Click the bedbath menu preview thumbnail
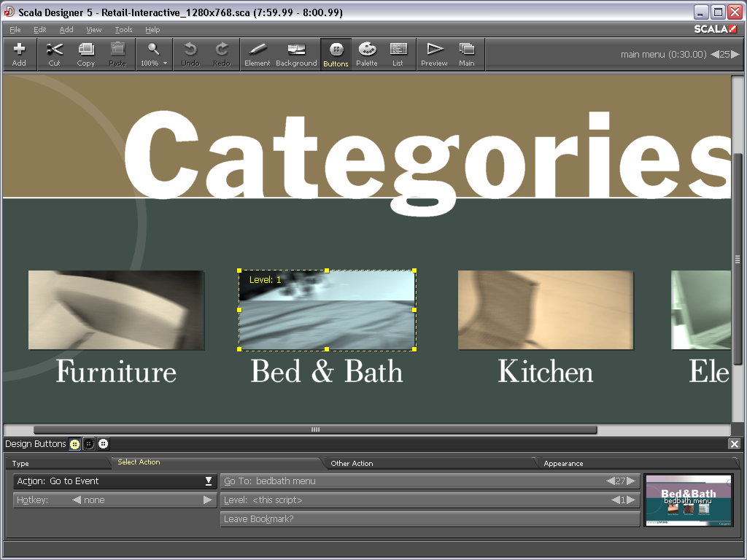Screen dimensions: 747x560 [688, 499]
